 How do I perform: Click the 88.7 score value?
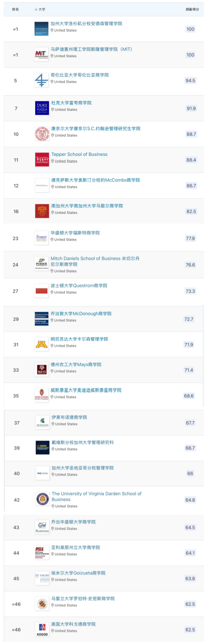191,134
